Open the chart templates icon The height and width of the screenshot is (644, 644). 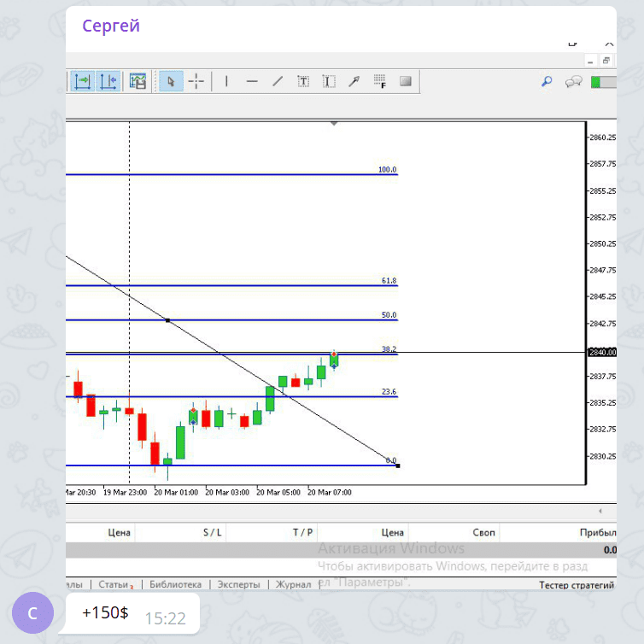pyautogui.click(x=138, y=81)
